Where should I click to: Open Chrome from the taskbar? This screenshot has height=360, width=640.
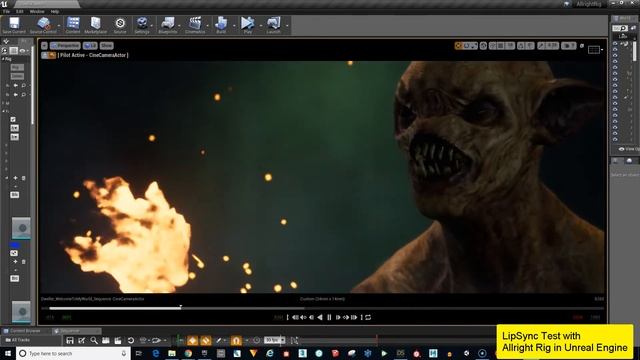click(188, 353)
